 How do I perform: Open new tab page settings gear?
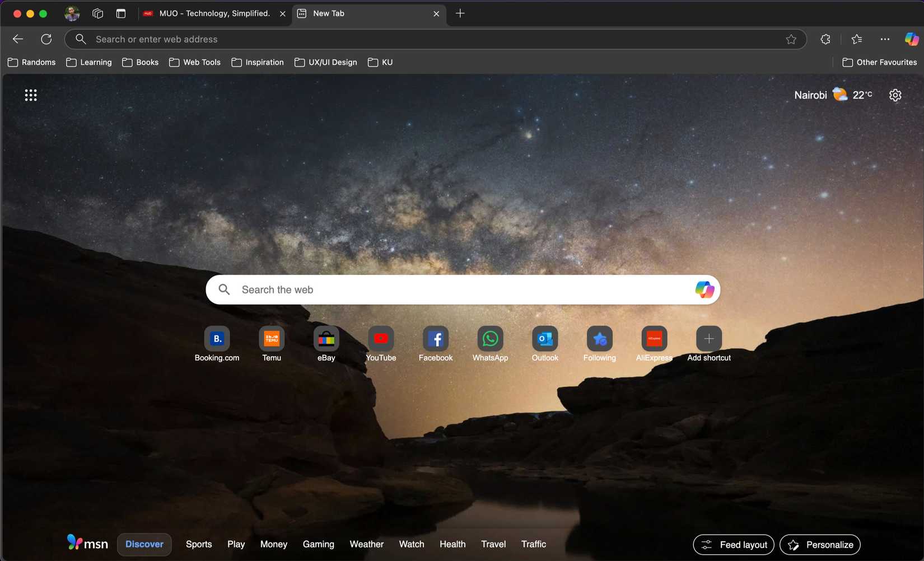(x=895, y=95)
